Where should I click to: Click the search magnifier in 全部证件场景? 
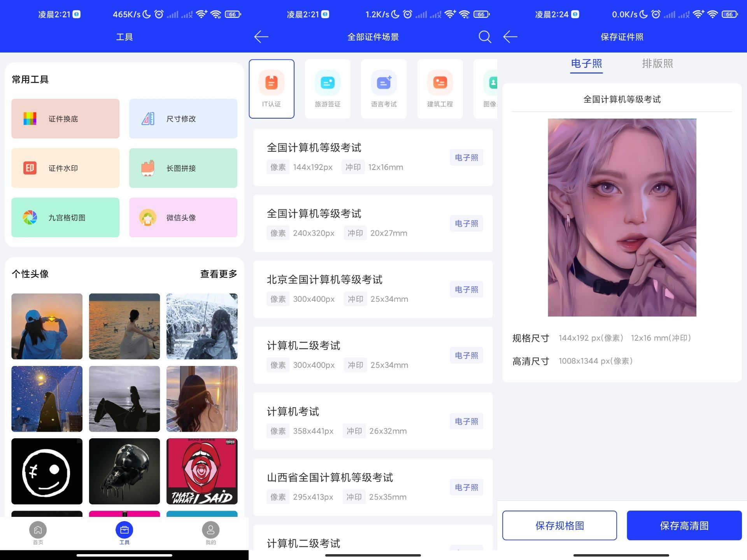485,37
